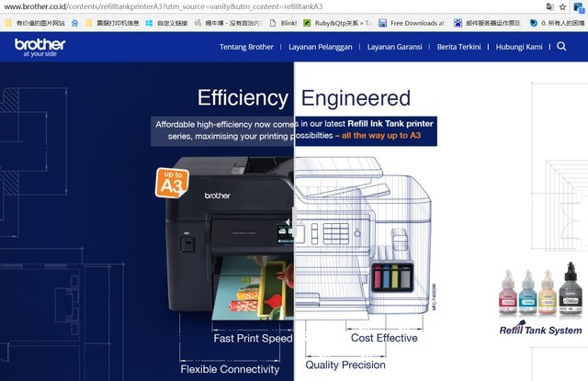The height and width of the screenshot is (381, 588).
Task: Open the site search magnifier icon
Action: coord(561,47)
